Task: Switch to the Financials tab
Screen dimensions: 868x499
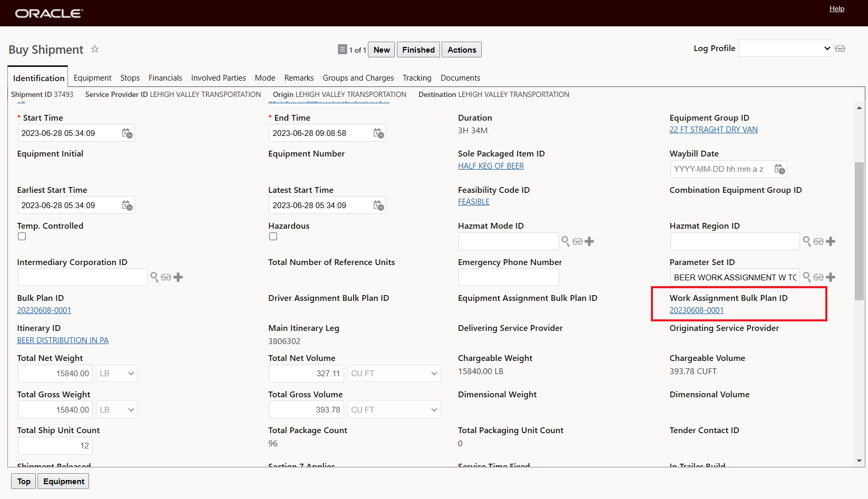Action: point(165,78)
